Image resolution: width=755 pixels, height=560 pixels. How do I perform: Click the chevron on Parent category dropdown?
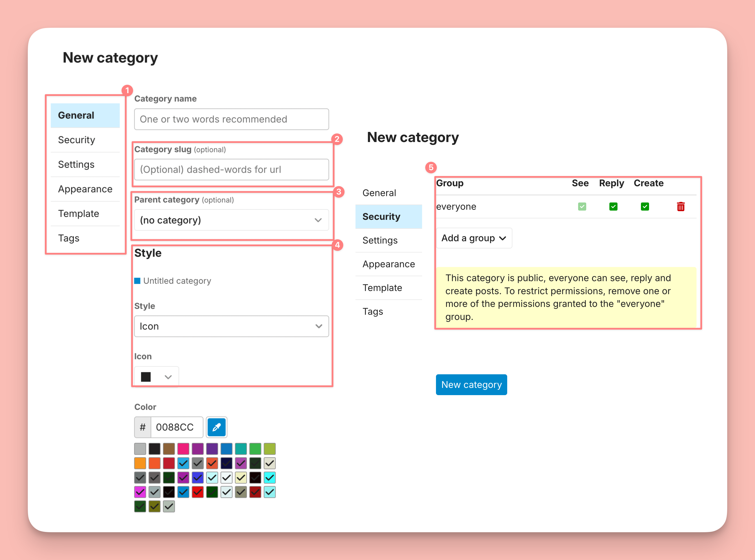[x=318, y=220]
